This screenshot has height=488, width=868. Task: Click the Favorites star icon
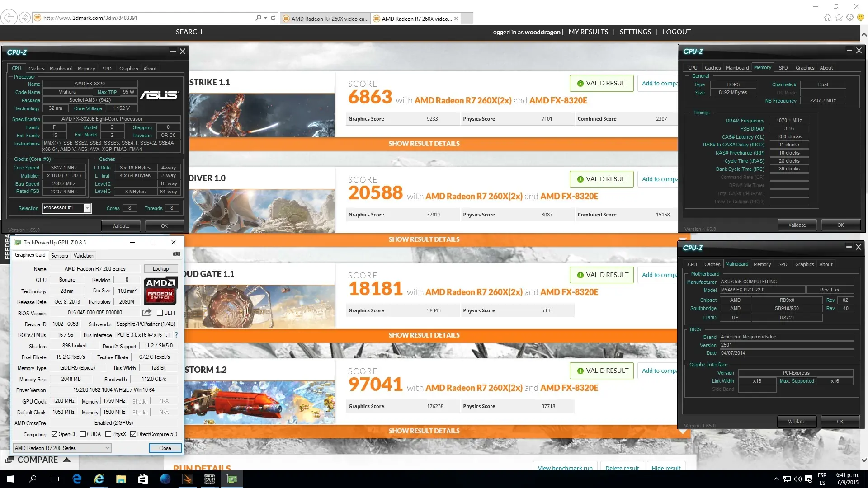pos(839,18)
